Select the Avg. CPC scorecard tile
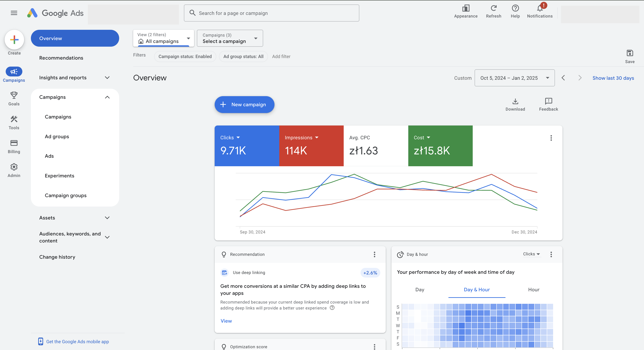This screenshot has width=644, height=350. point(376,146)
